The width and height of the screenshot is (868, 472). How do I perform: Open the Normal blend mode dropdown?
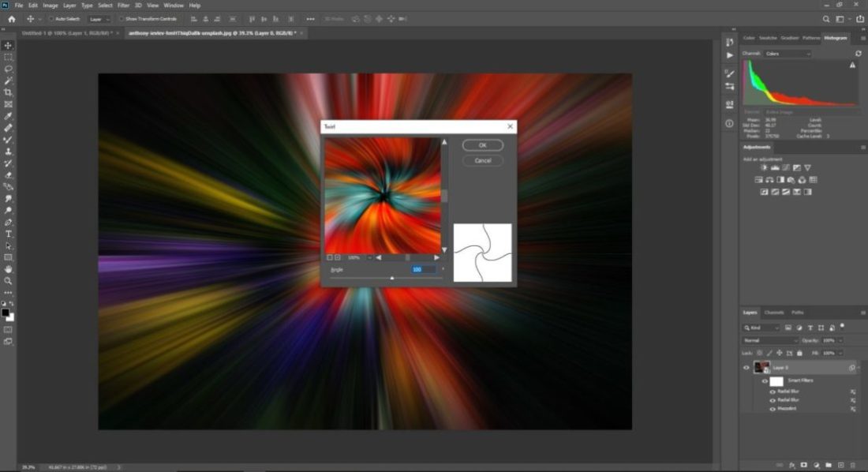tap(770, 340)
